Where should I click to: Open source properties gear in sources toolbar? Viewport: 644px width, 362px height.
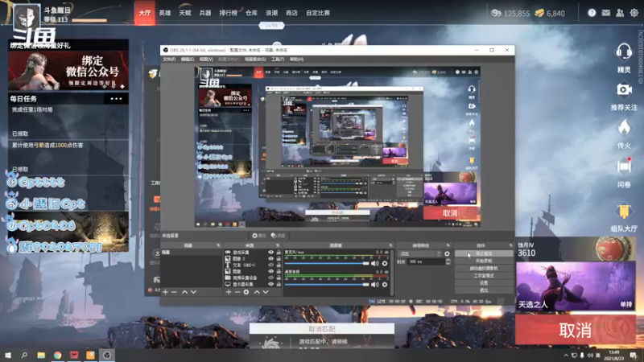[246, 292]
